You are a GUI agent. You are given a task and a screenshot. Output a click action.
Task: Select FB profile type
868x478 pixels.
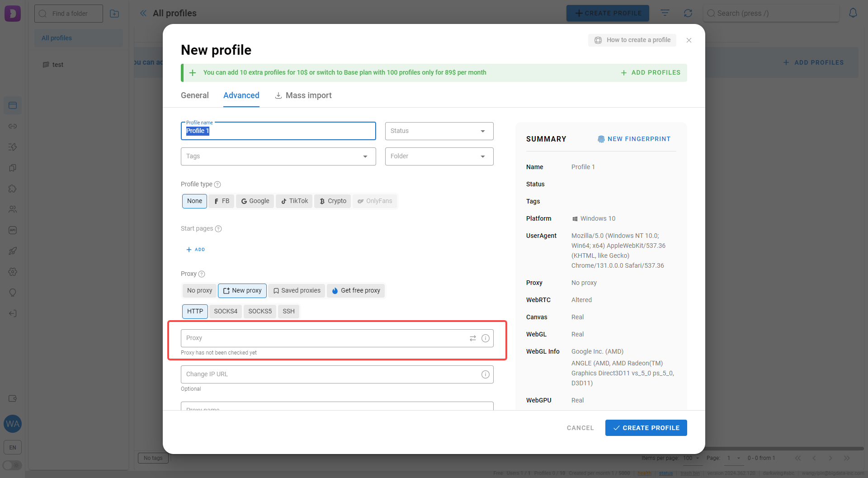[222, 201]
